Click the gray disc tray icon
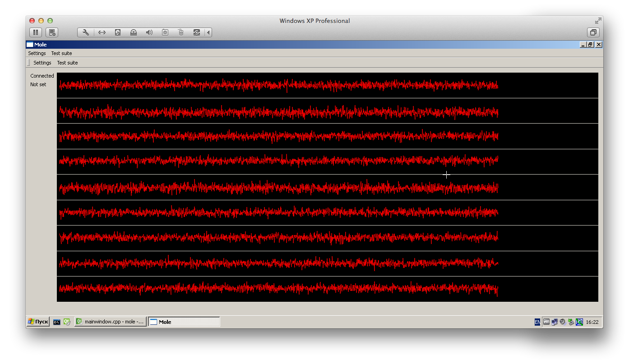Viewport: 629px width, 364px height. click(563, 322)
